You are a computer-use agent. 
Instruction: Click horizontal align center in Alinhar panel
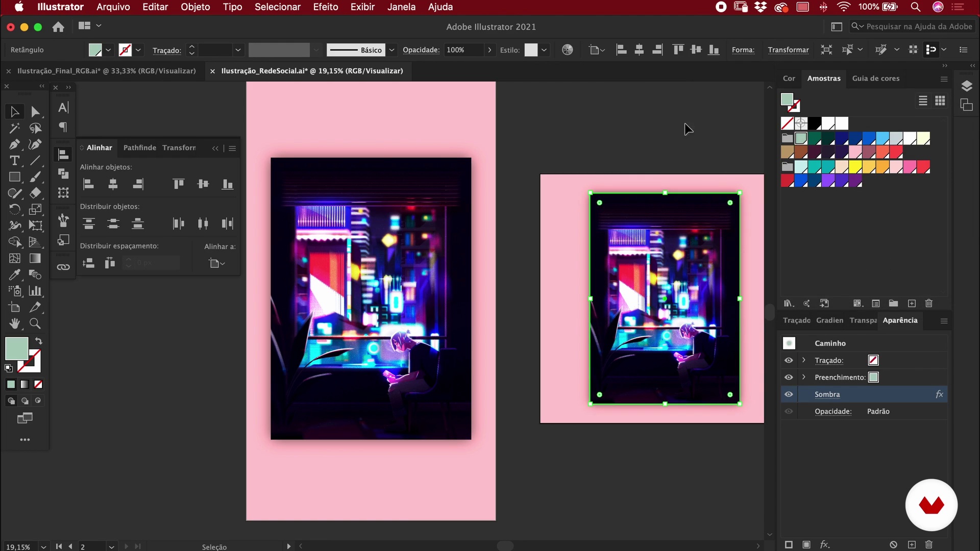(113, 184)
